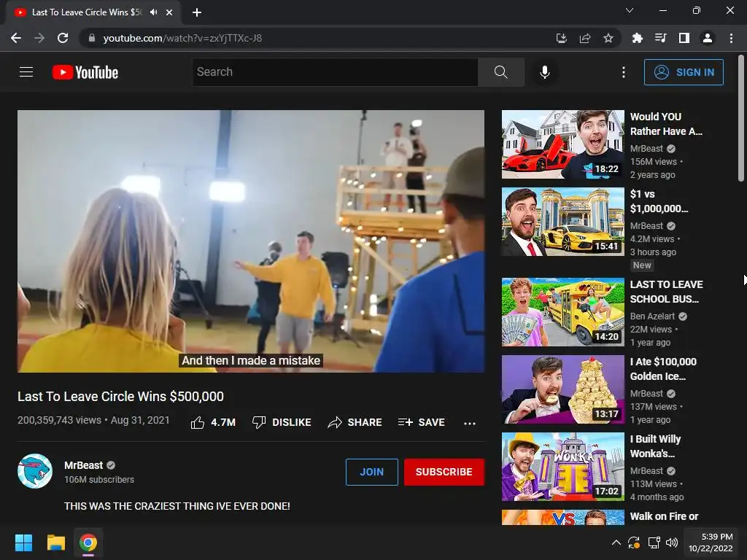Click page vertical scrollbar

pyautogui.click(x=741, y=119)
